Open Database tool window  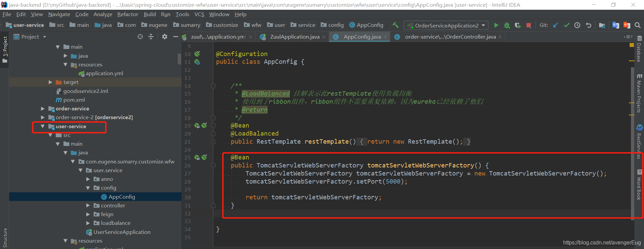click(x=639, y=49)
